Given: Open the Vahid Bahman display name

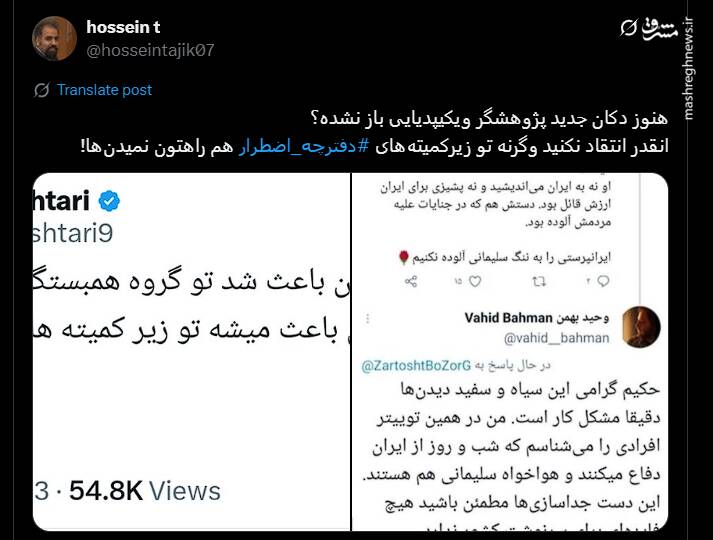Looking at the screenshot, I should [x=536, y=317].
